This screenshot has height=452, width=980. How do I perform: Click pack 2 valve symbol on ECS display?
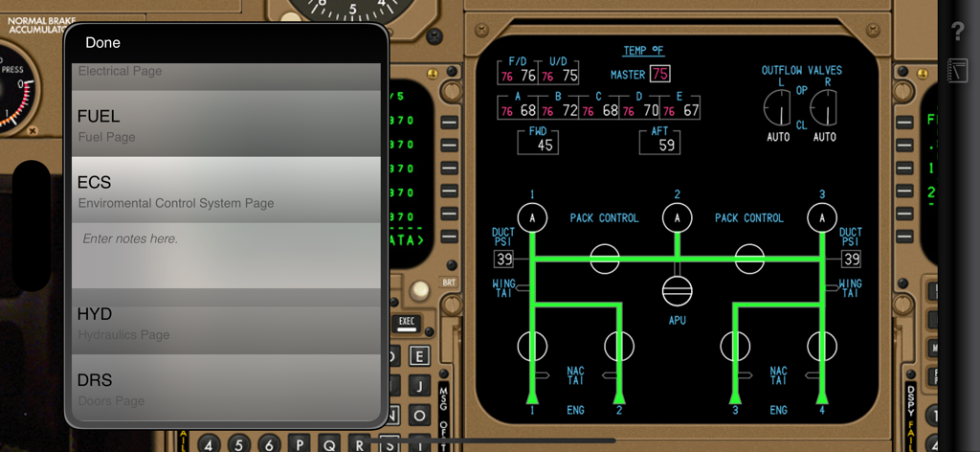pyautogui.click(x=678, y=217)
